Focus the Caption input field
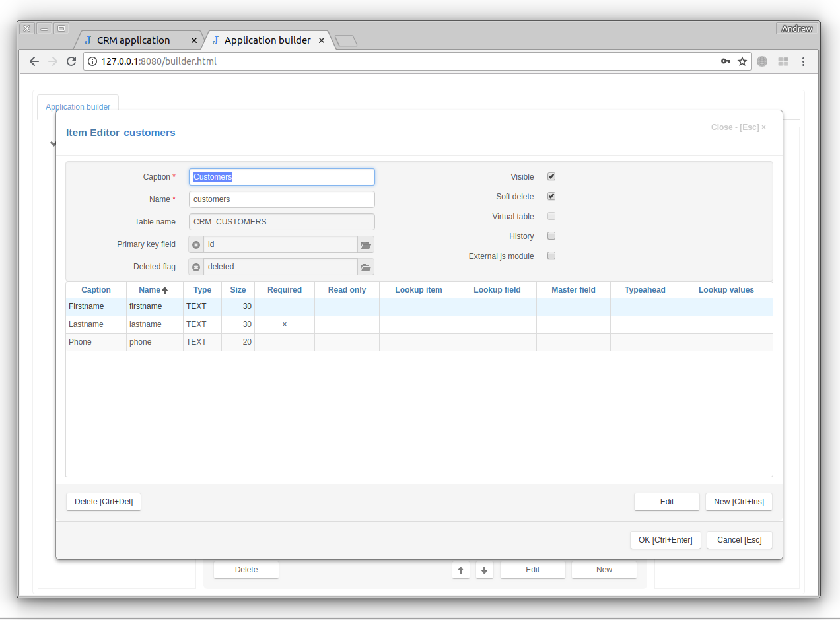 click(282, 177)
